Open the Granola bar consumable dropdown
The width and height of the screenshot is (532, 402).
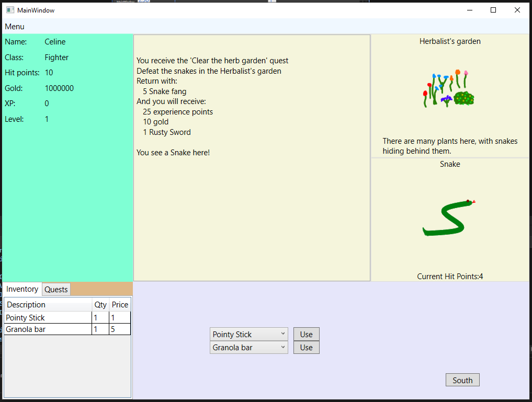(248, 348)
